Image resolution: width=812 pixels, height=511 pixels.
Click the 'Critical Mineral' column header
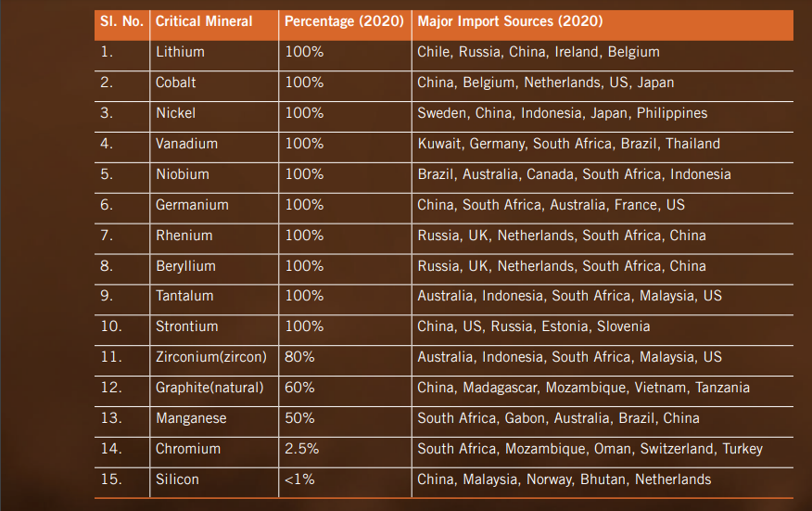[204, 21]
